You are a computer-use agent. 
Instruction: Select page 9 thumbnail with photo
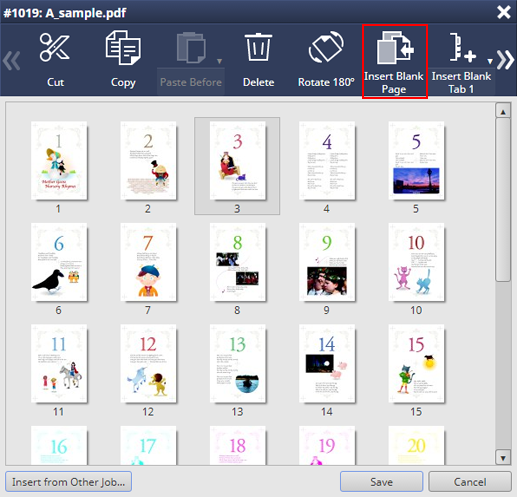(327, 262)
